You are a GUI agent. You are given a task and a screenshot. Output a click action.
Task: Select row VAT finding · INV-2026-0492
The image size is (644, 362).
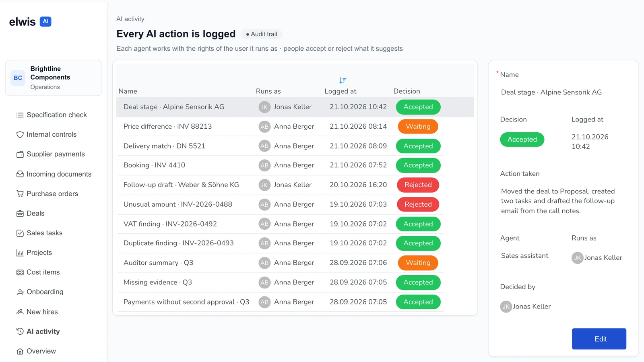[x=281, y=224]
